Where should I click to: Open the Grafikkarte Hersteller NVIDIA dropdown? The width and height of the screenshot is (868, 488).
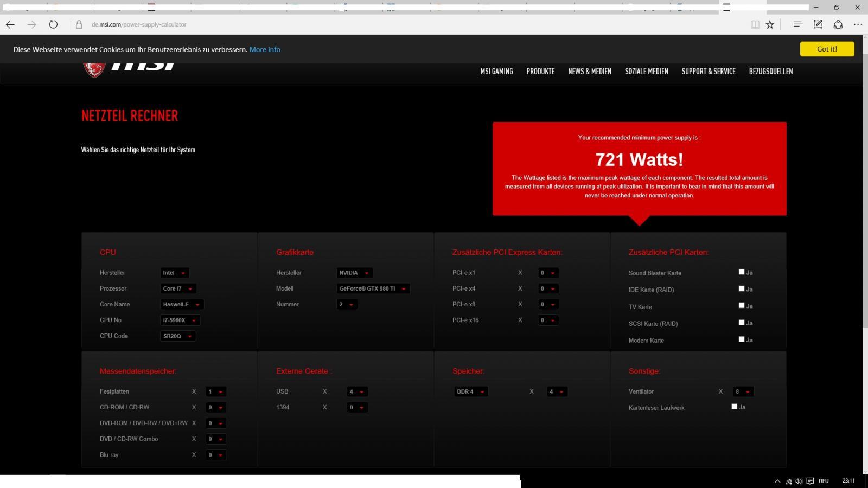tap(355, 273)
